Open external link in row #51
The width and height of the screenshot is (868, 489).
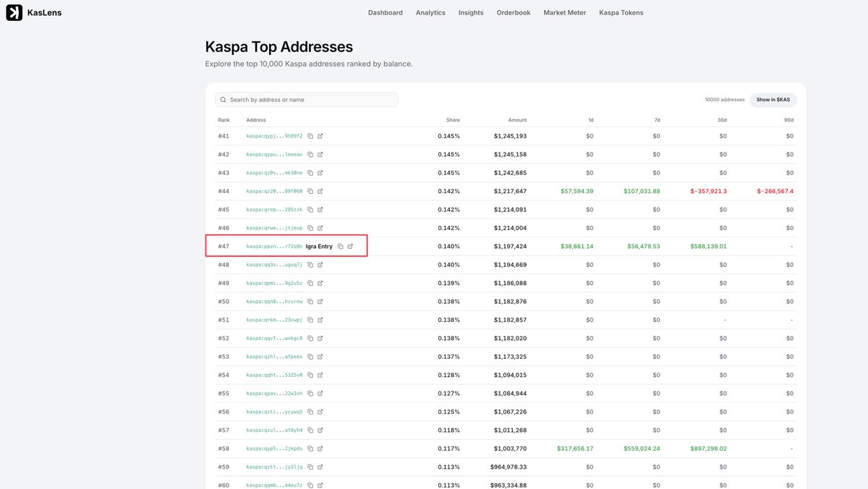(320, 320)
